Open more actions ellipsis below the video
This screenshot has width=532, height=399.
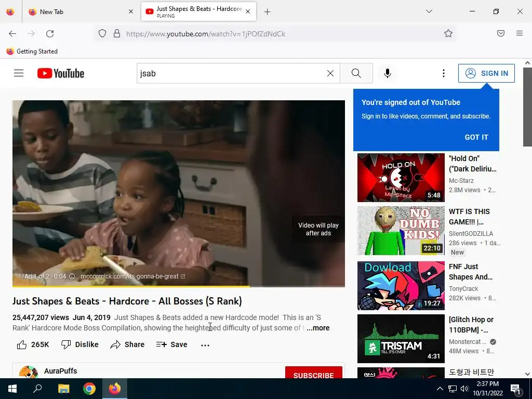tap(205, 345)
